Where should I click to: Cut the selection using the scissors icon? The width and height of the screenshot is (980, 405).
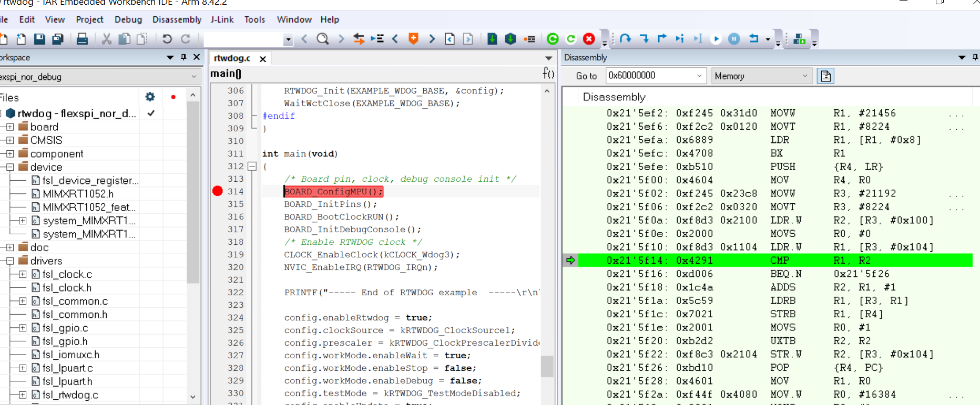click(x=107, y=39)
